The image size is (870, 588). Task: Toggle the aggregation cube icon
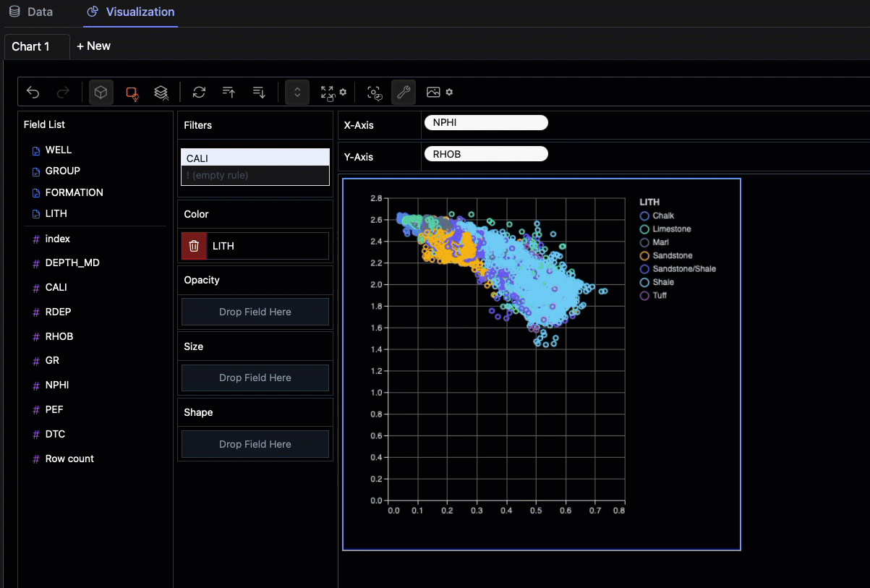coord(101,92)
